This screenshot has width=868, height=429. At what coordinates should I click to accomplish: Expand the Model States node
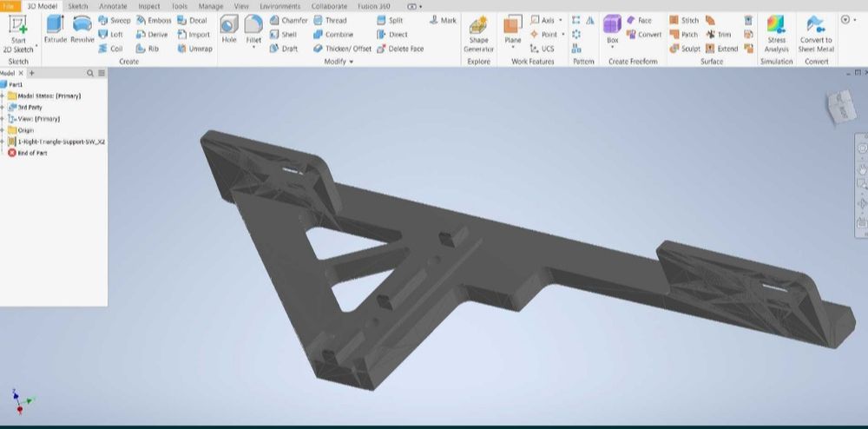(3, 96)
